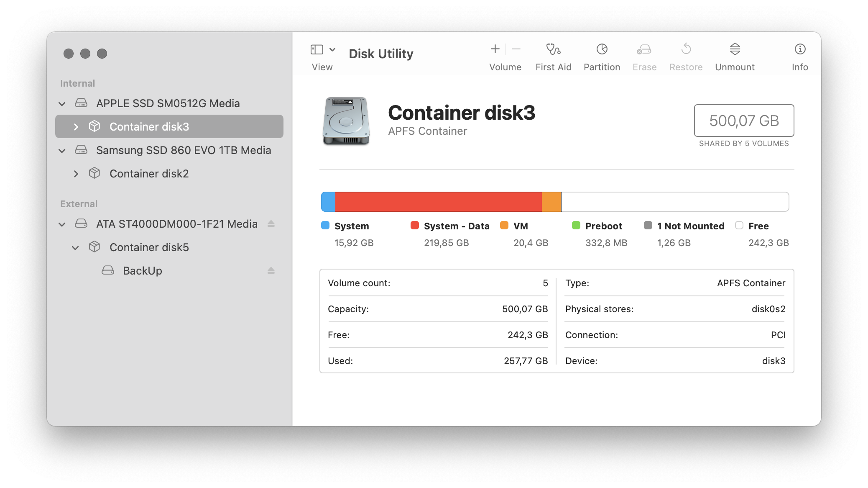Eject the BackUp volume
This screenshot has width=868, height=488.
[271, 271]
